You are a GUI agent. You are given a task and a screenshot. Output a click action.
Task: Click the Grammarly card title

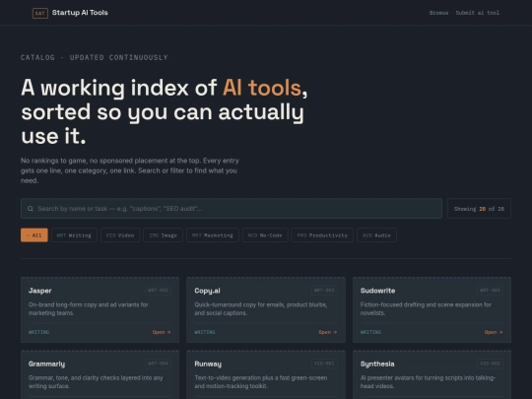coord(47,365)
